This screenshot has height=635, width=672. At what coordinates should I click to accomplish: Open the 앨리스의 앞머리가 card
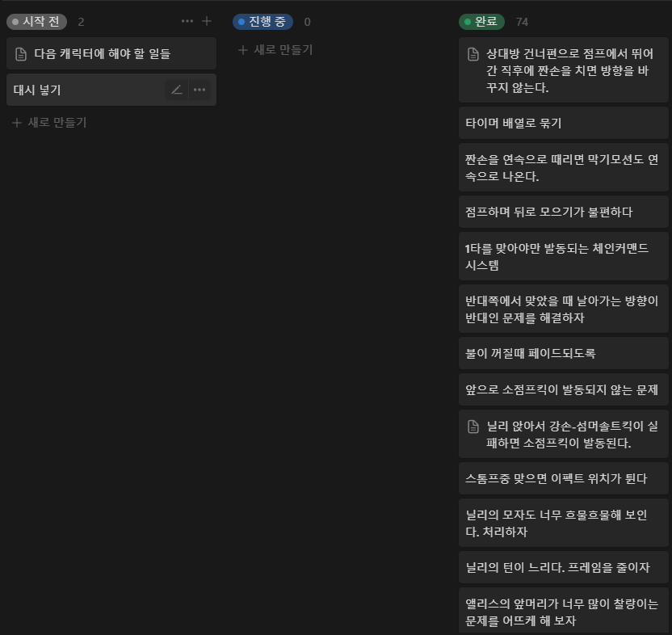point(563,612)
